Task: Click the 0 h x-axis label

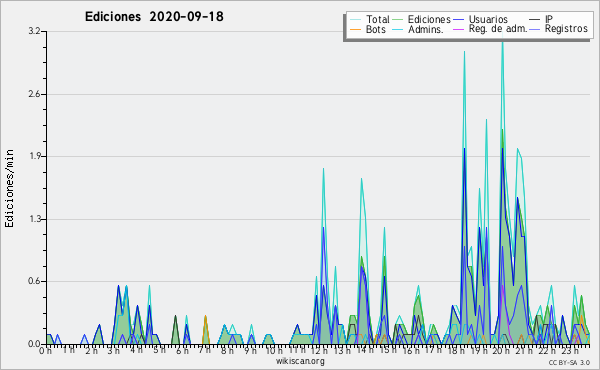Action: [x=45, y=350]
